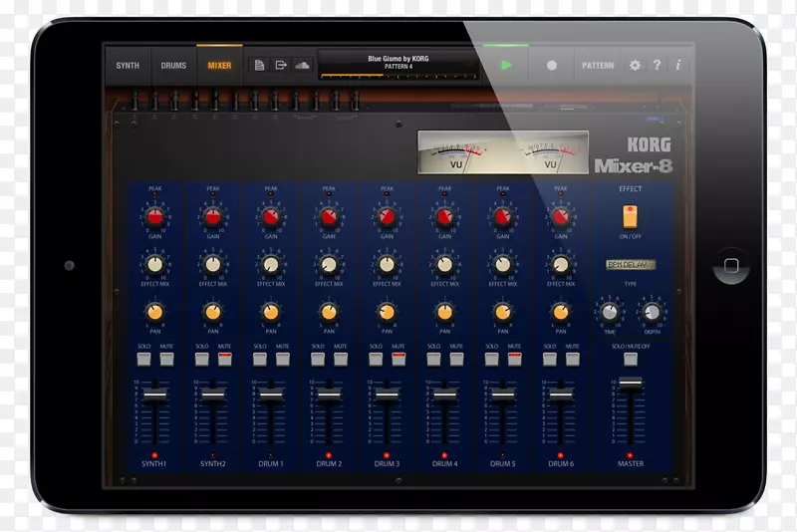Solo the DRUM 2 channel
Screen dimensions: 797x532
[x=318, y=360]
